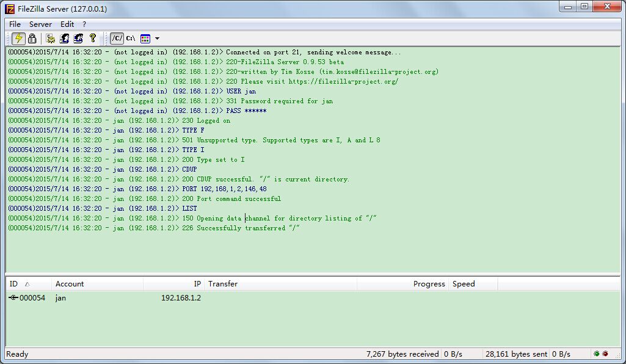
Task: Open the Groups editor toolbar icon
Action: coord(78,38)
